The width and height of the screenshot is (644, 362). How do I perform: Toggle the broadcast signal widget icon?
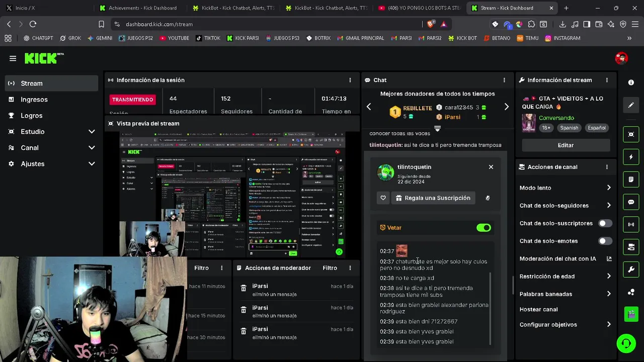click(631, 224)
